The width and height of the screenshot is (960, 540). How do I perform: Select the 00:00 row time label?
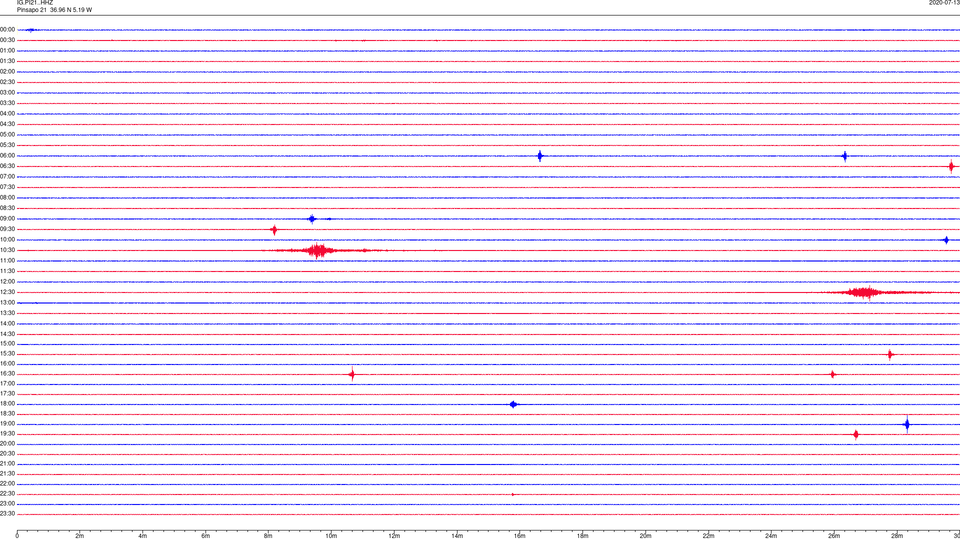7,29
